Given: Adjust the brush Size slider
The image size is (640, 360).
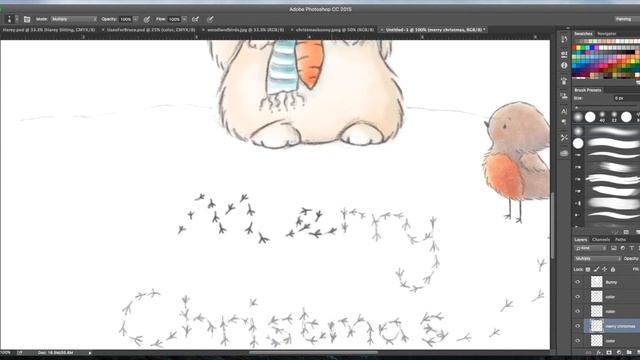Looking at the screenshot, I should coord(607,108).
